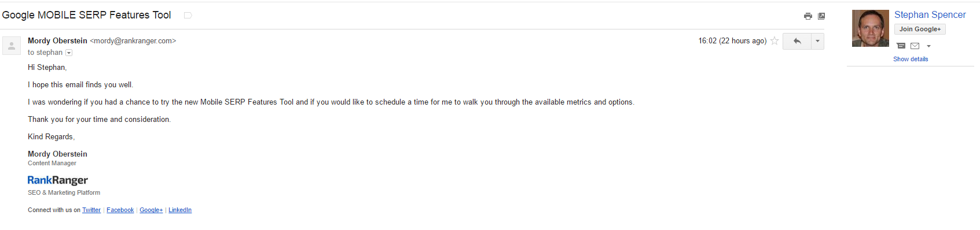Viewport: 980px width, 230px height.
Task: Click the Join Google+ button
Action: (x=920, y=29)
